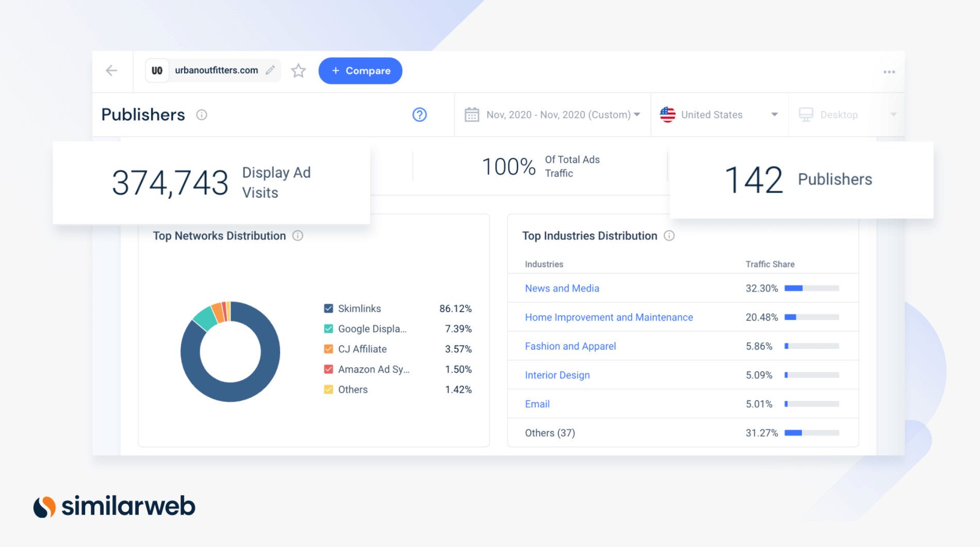Click the Publishers page title
Viewport: 980px width, 547px height.
(143, 115)
